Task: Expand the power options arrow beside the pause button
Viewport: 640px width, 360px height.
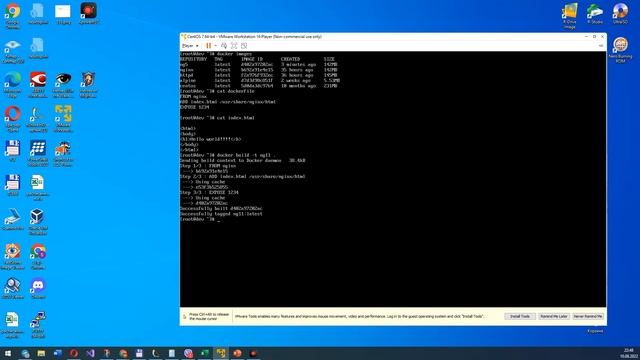Action: point(216,46)
